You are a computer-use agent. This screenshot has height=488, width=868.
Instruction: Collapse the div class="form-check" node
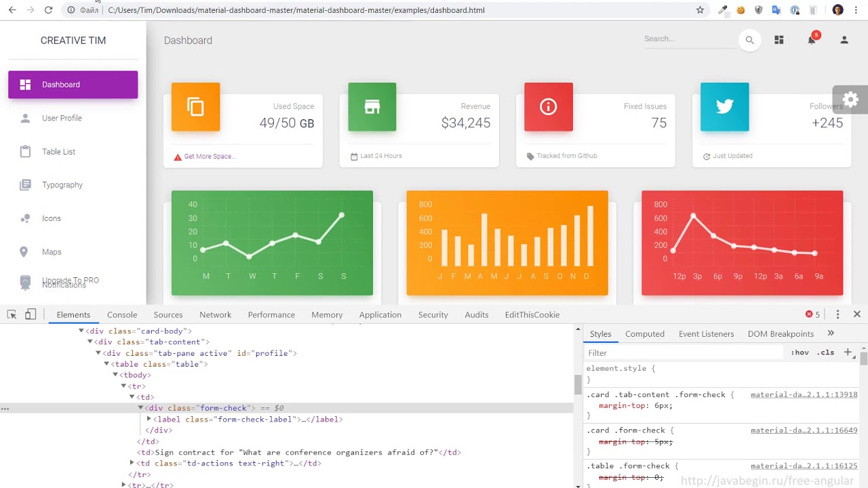pos(140,408)
